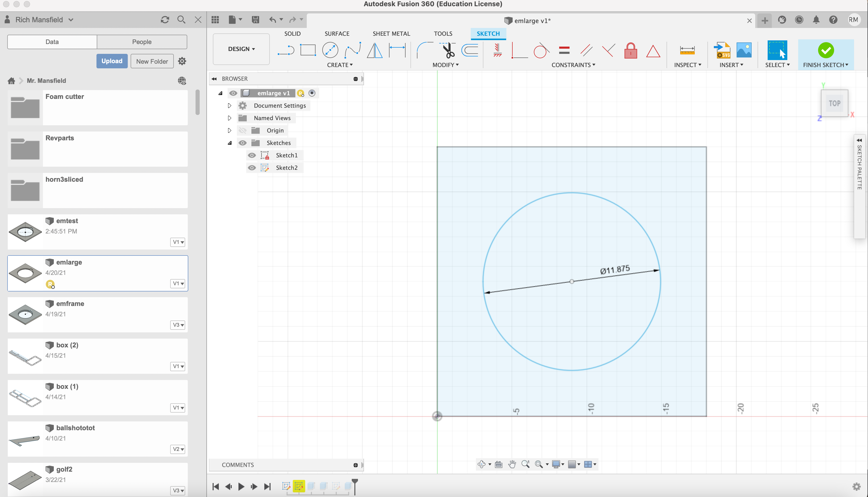Click the Insert SVG icon
This screenshot has width=868, height=497.
[x=722, y=50]
